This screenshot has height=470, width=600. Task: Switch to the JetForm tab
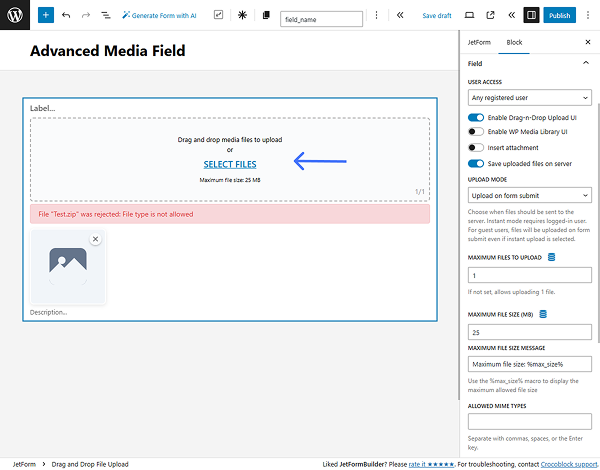479,42
